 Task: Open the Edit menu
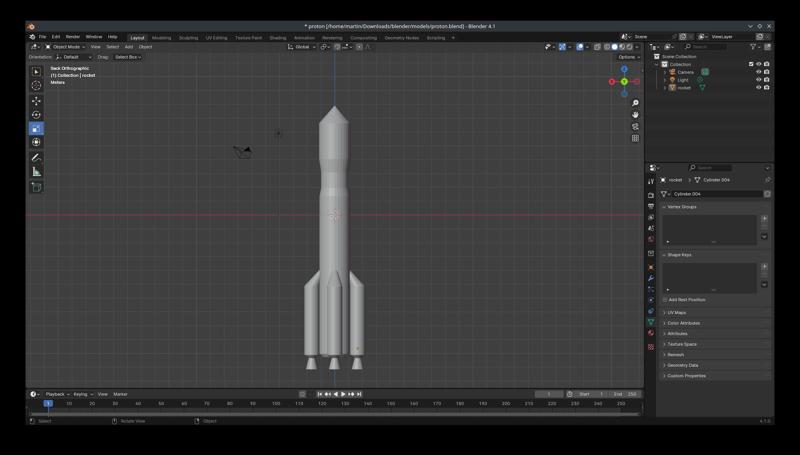tap(56, 37)
